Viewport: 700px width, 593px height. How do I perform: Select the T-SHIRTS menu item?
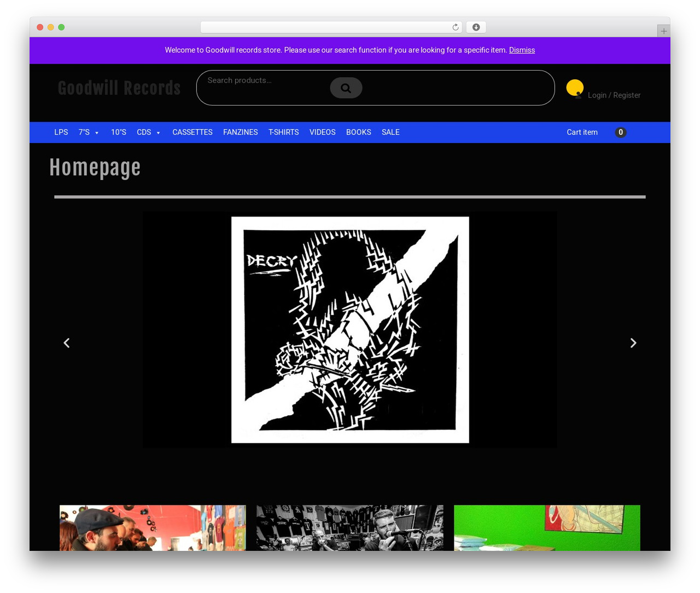click(283, 132)
